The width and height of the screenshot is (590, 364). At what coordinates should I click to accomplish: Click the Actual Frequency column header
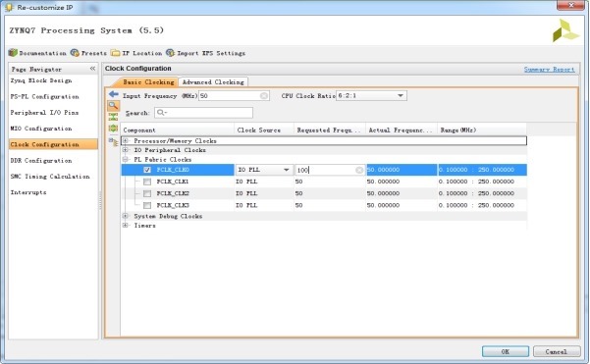tap(402, 130)
